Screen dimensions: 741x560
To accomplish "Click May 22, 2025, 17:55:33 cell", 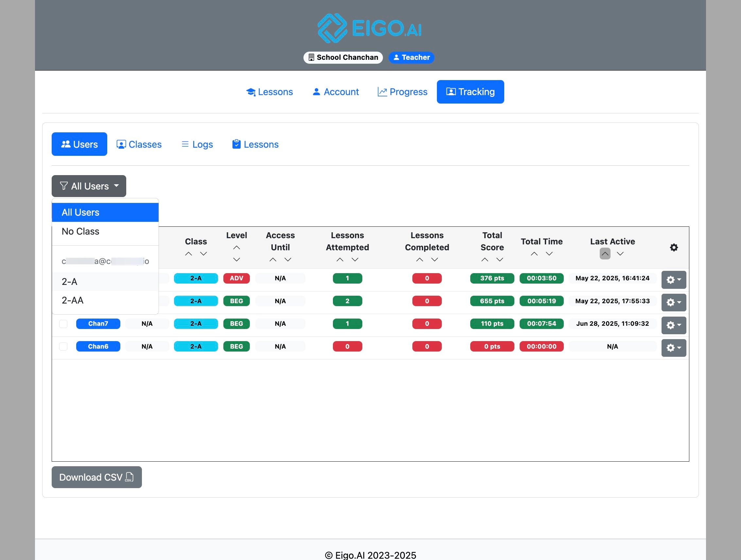I will click(x=613, y=301).
